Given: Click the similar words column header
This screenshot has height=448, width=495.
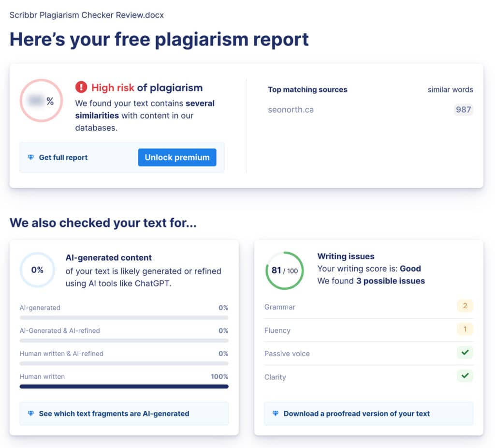Looking at the screenshot, I should [450, 90].
